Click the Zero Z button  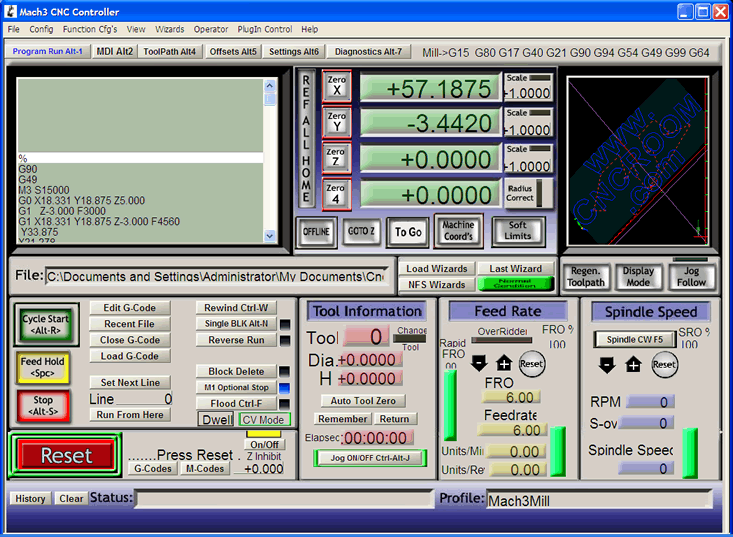point(337,158)
